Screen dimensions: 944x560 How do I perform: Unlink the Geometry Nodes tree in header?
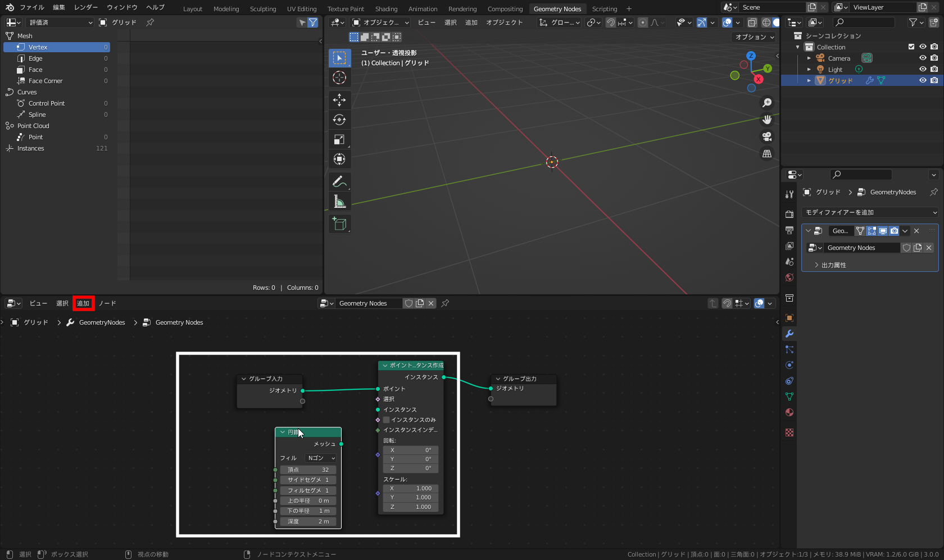pyautogui.click(x=431, y=303)
